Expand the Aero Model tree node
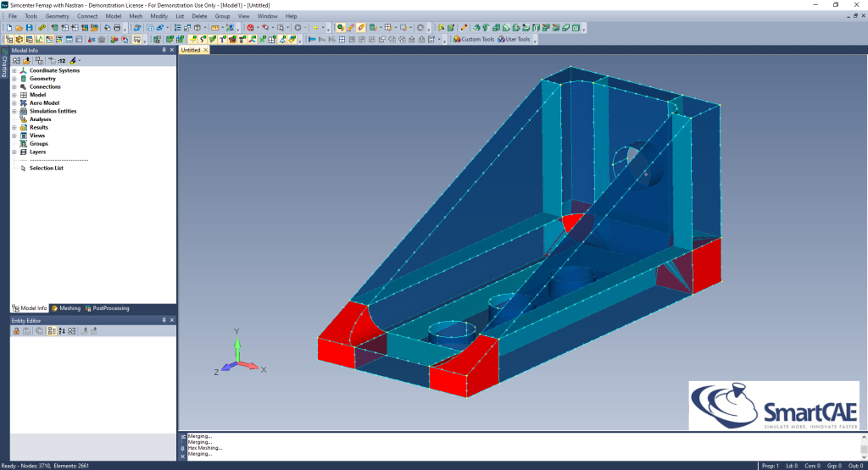 (x=14, y=102)
